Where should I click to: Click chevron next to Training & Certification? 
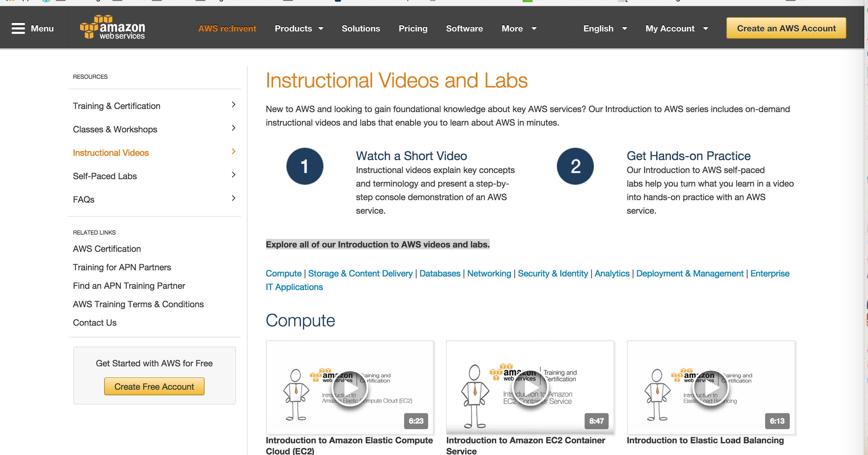[233, 105]
